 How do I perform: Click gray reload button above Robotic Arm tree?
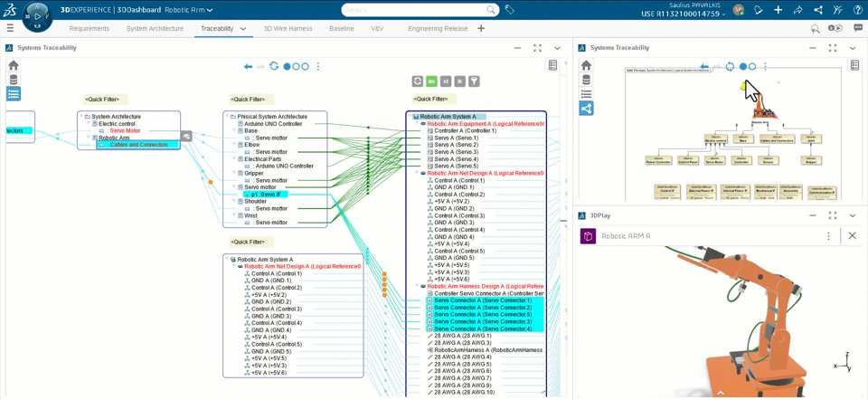(418, 81)
